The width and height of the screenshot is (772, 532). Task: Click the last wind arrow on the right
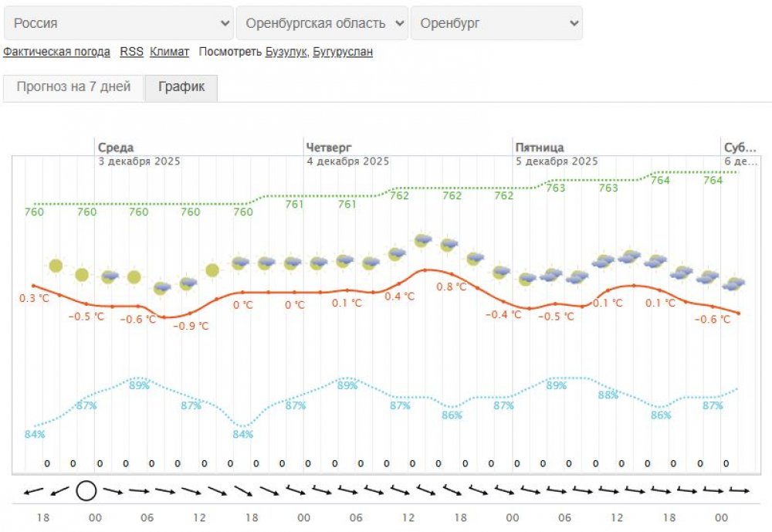tap(740, 490)
